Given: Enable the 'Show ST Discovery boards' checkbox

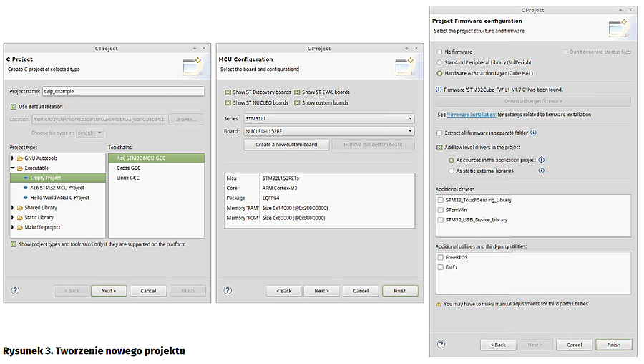Looking at the screenshot, I should (x=228, y=92).
